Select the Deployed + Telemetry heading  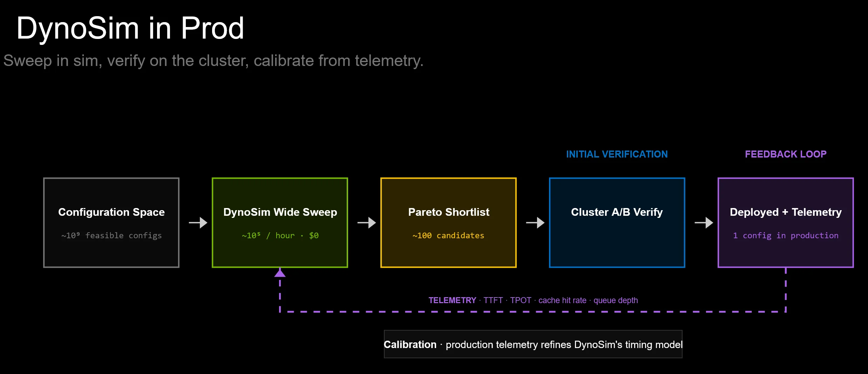(x=786, y=212)
